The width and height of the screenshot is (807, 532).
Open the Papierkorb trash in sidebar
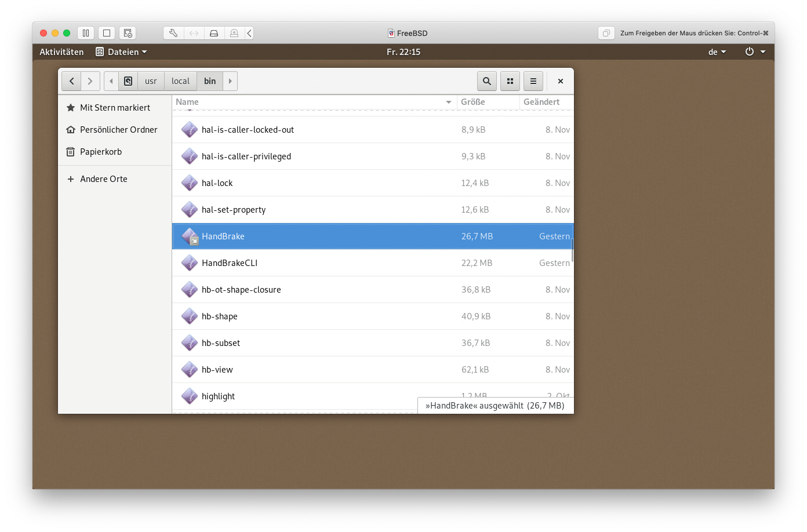[x=101, y=152]
